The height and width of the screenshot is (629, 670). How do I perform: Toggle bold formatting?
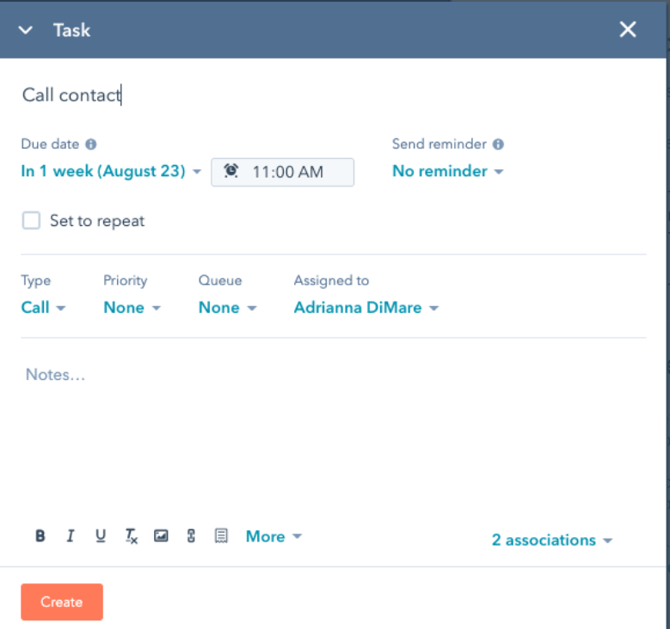[x=40, y=536]
